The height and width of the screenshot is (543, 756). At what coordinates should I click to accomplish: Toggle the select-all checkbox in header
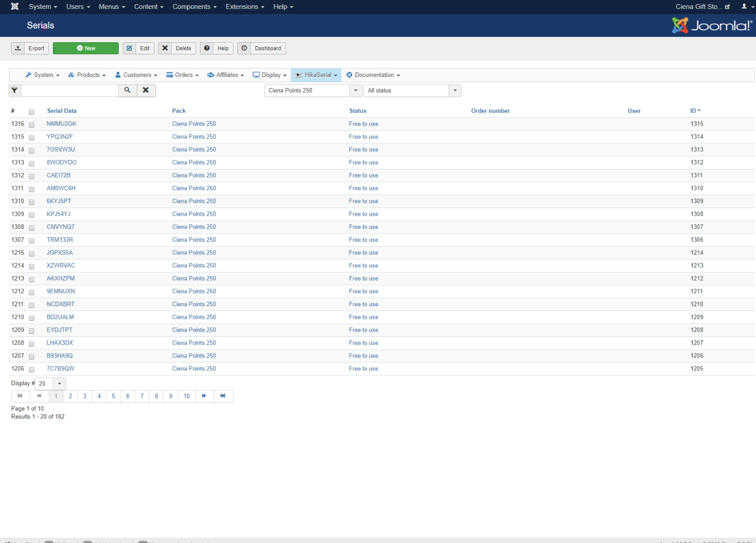[x=31, y=112]
